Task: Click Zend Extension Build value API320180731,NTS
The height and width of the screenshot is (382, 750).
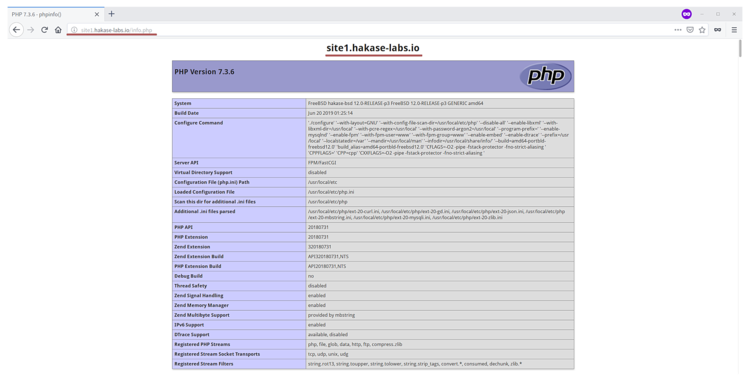Action: [328, 257]
